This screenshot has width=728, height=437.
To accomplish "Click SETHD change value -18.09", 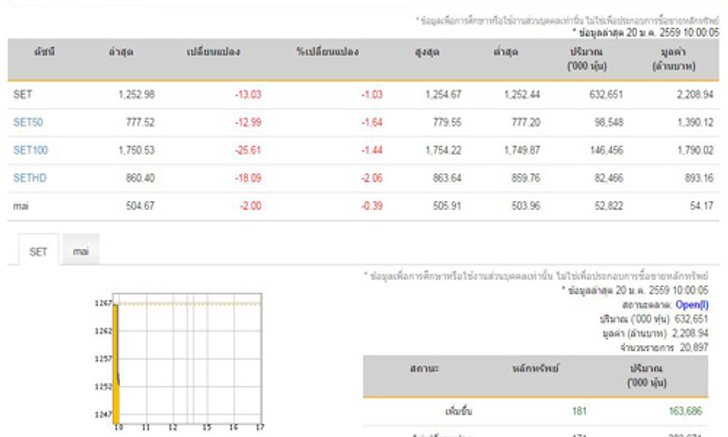I will tap(248, 178).
